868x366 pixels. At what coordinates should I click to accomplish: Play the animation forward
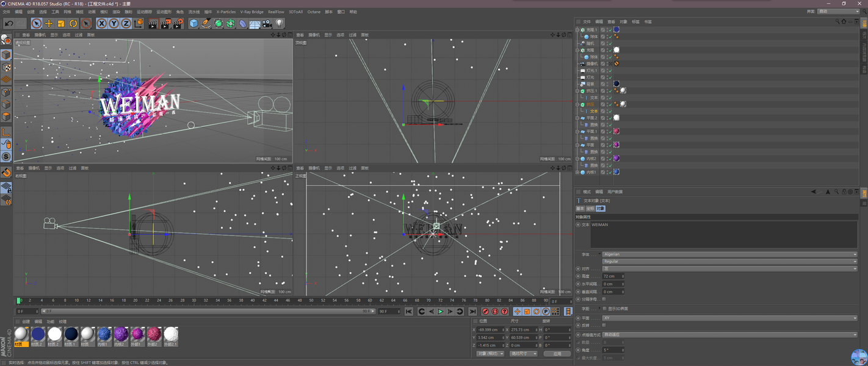pos(441,312)
